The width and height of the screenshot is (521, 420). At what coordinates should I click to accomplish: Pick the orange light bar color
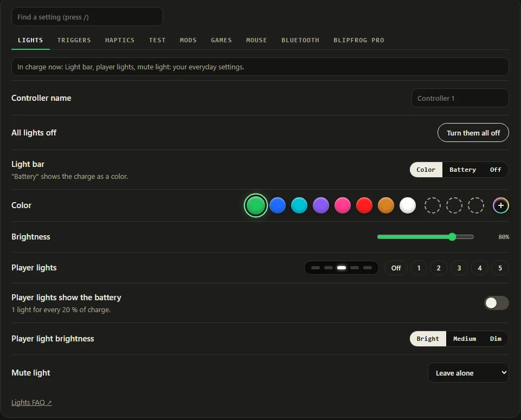tap(386, 205)
